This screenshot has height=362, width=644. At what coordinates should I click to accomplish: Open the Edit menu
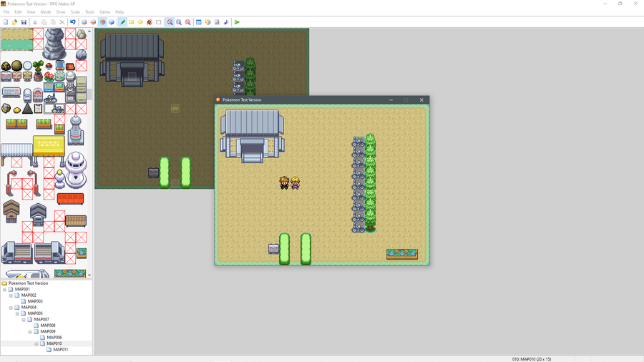tap(18, 12)
